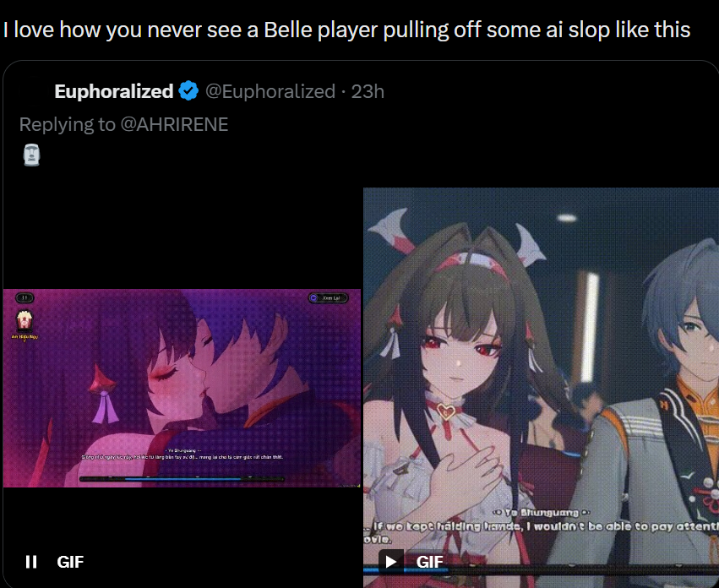Click the in-game pause pill button
This screenshot has width=719, height=588.
[25, 297]
